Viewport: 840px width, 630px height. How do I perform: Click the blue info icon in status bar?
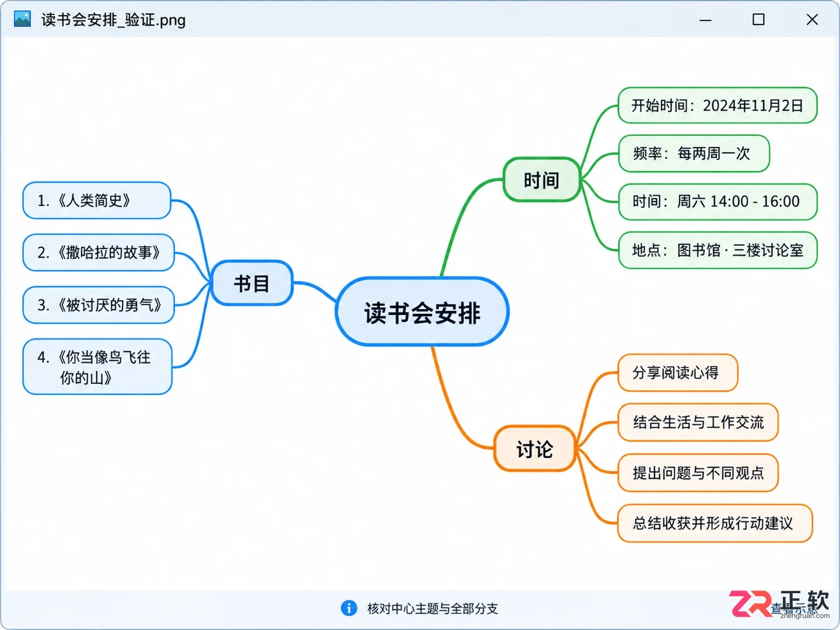tap(349, 608)
